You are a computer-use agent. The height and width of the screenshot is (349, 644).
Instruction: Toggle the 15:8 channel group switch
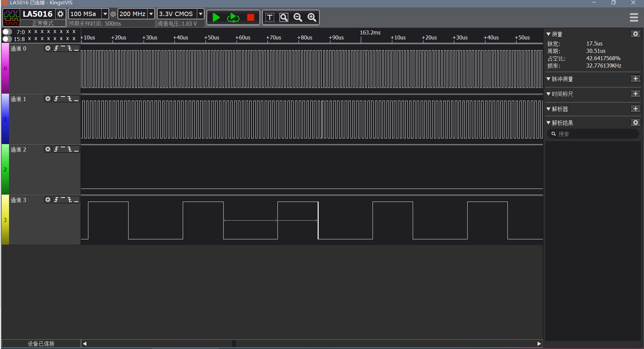pos(7,39)
